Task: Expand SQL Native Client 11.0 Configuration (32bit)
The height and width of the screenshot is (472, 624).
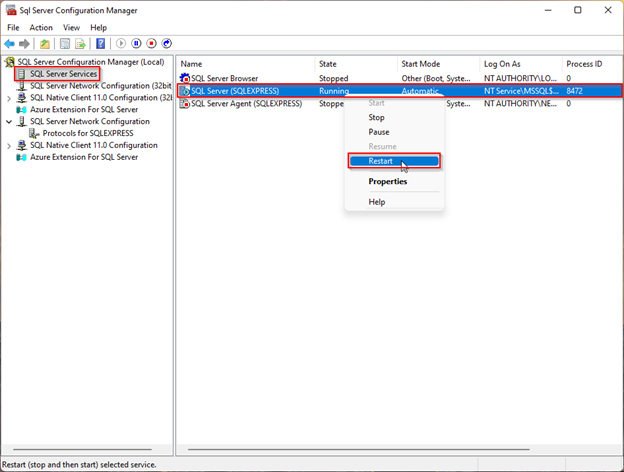Action: point(9,98)
